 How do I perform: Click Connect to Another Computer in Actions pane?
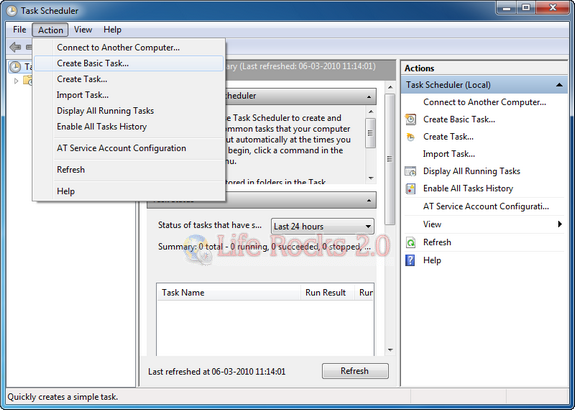click(x=484, y=102)
